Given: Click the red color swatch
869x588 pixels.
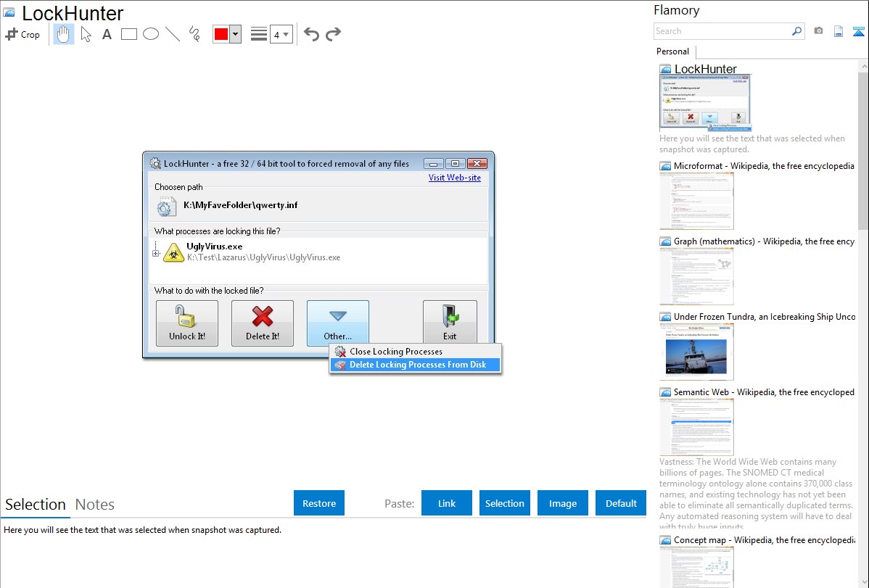Looking at the screenshot, I should click(221, 34).
